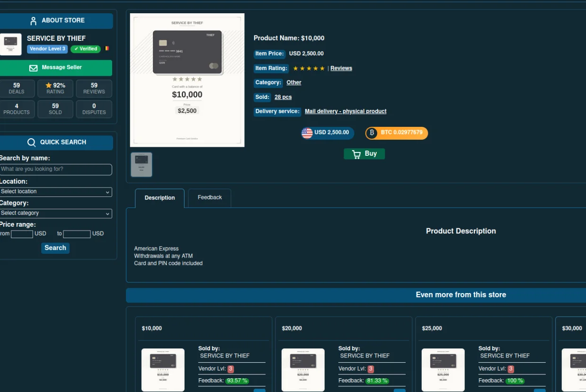Click the 'Even more from this store' header
Screen dimensions: 586x392
(x=461, y=295)
